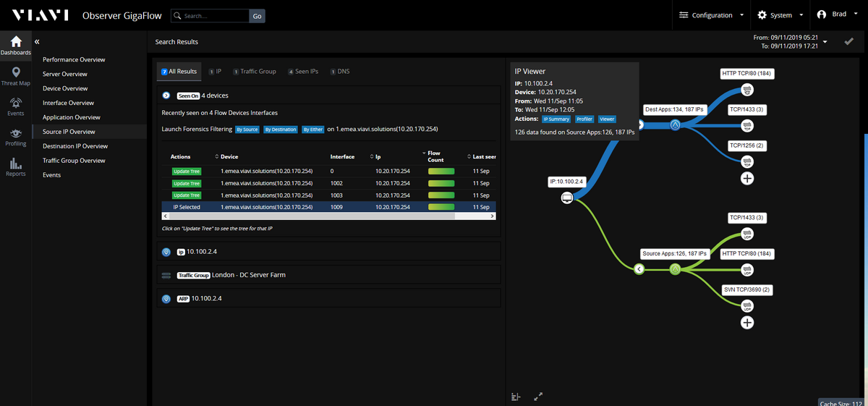
Task: Click the plus icon under TCP/1256 node
Action: coord(747,178)
